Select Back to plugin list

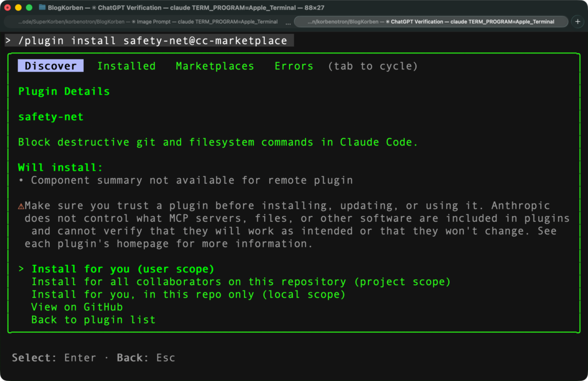(x=93, y=320)
